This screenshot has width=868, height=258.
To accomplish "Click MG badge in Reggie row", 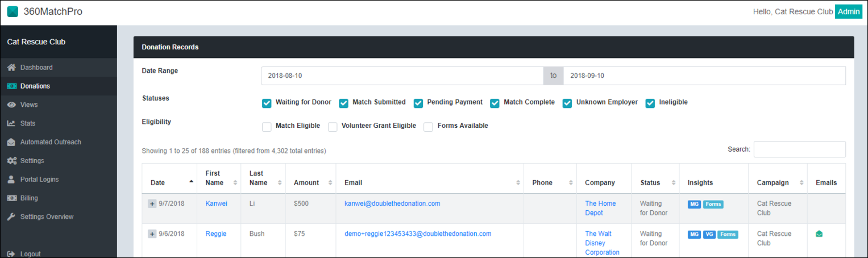I will [694, 234].
